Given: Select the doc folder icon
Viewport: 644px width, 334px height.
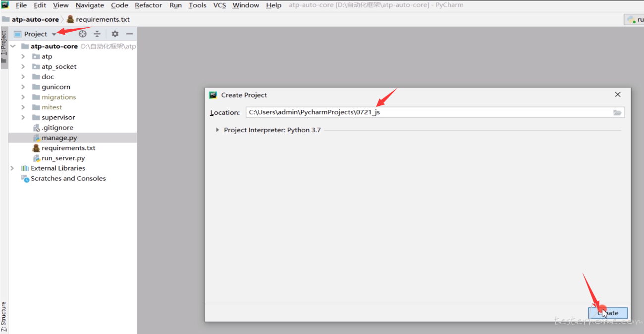Looking at the screenshot, I should pyautogui.click(x=36, y=77).
